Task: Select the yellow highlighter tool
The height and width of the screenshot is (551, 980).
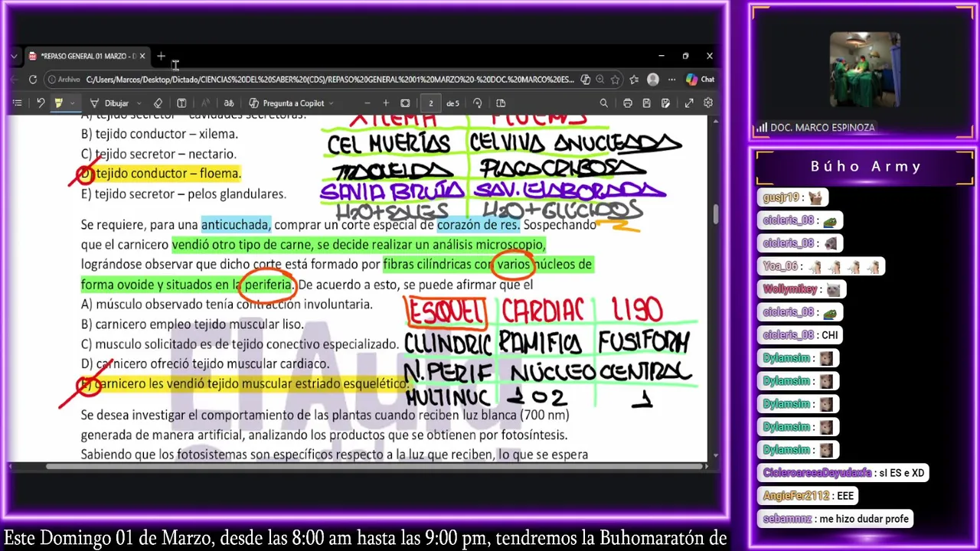Action: tap(58, 103)
